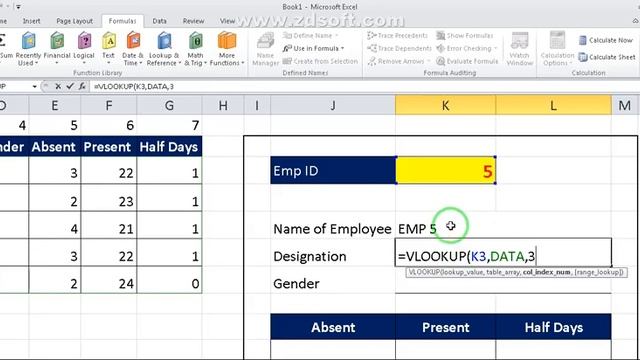This screenshot has width=640, height=360.
Task: Click into the formula bar text
Action: (133, 87)
